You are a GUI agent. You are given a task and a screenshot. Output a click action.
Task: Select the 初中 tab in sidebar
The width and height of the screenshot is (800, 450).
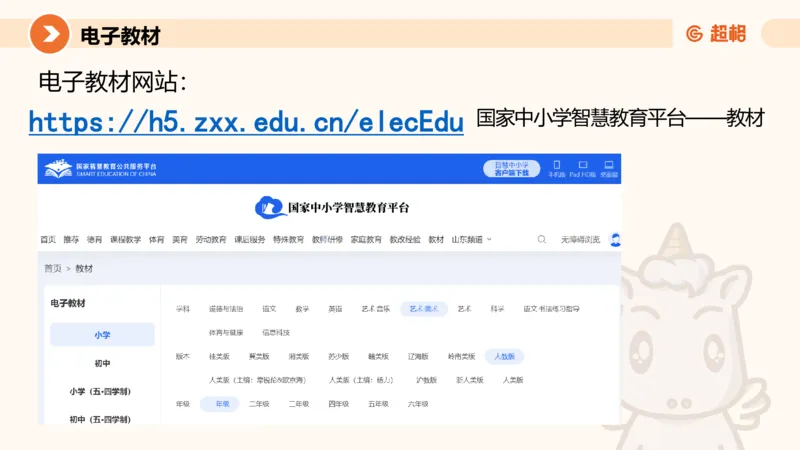[x=102, y=363]
